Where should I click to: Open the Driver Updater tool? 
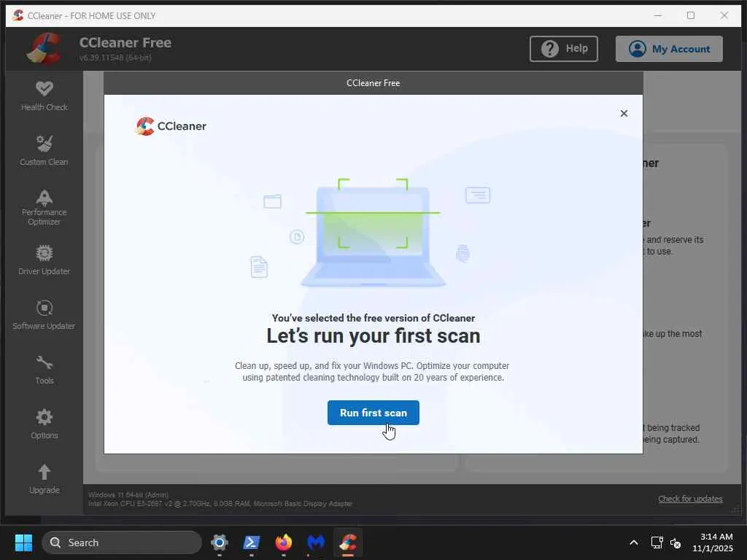click(44, 260)
